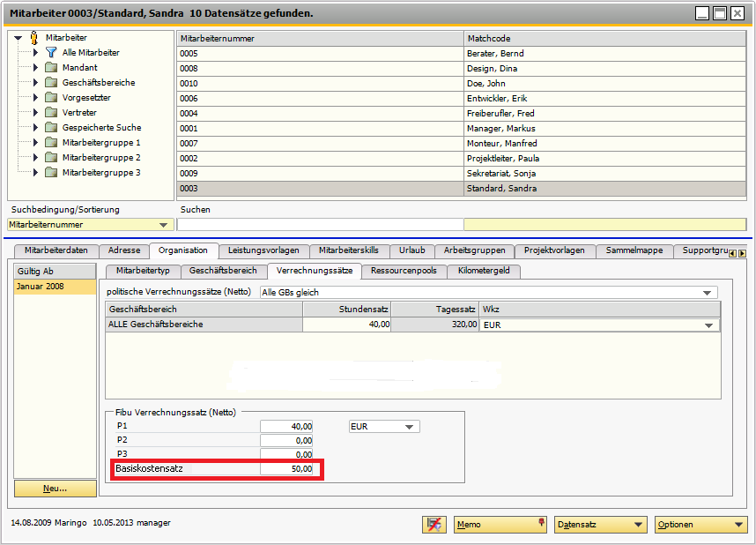Click the Mitarbeiter person icon in tree
Image resolution: width=756 pixels, height=545 pixels.
pos(34,38)
